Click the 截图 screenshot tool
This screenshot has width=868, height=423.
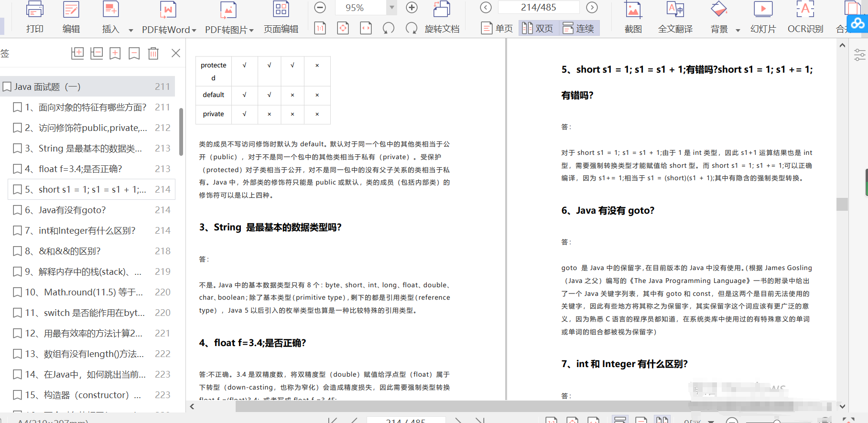click(633, 18)
